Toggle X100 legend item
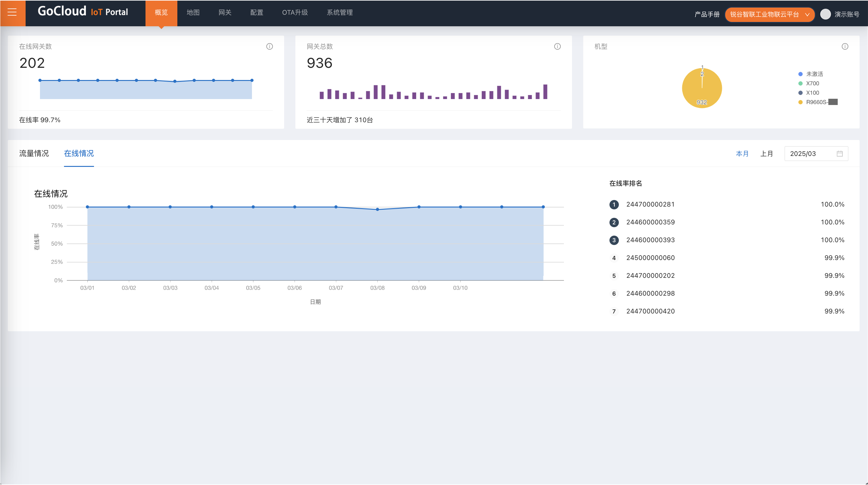 coord(812,93)
